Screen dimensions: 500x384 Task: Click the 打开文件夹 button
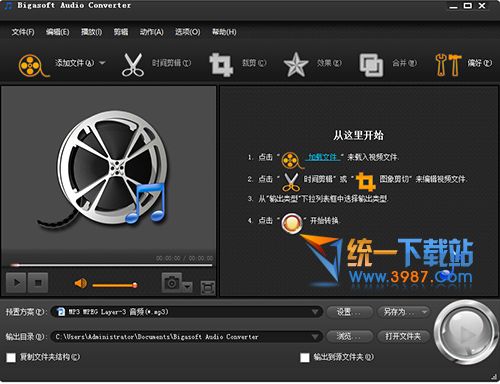coord(403,336)
